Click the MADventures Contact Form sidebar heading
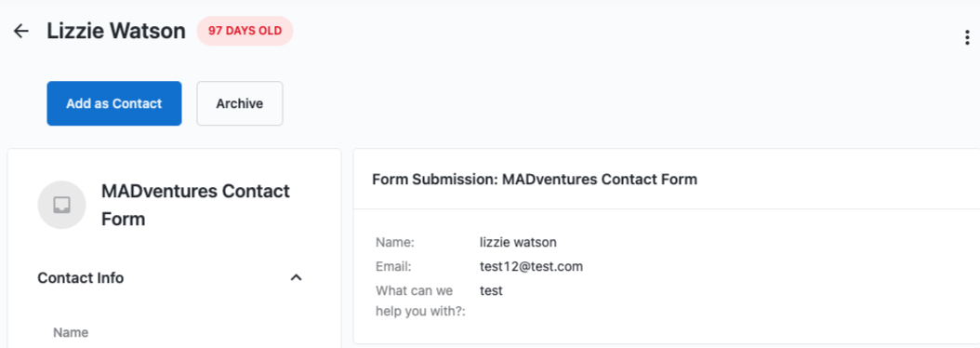Viewport: 980px width, 348px height. pyautogui.click(x=195, y=205)
